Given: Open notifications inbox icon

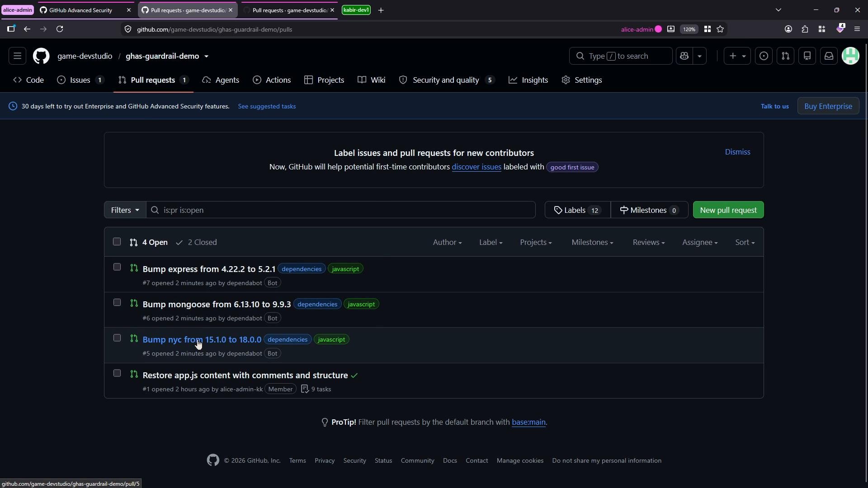Looking at the screenshot, I should 829,56.
